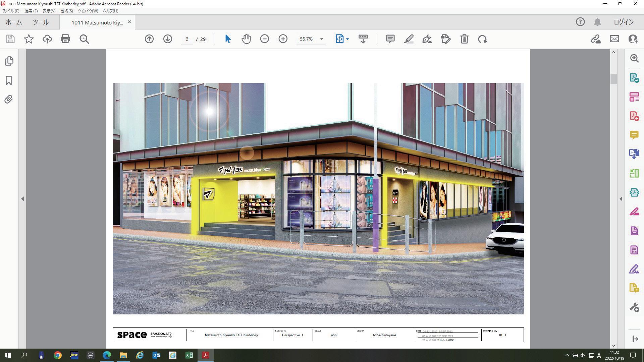Expand fit page options arrow
The width and height of the screenshot is (644, 362).
tap(347, 39)
